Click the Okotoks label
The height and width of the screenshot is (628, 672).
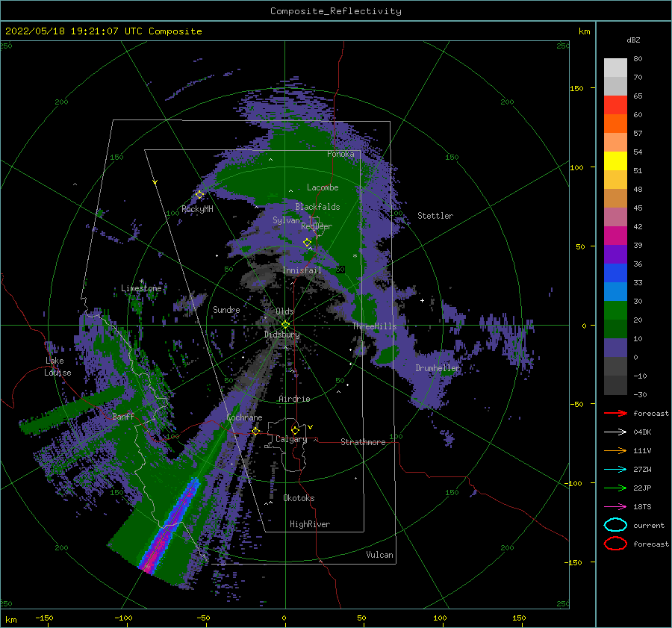pyautogui.click(x=299, y=498)
